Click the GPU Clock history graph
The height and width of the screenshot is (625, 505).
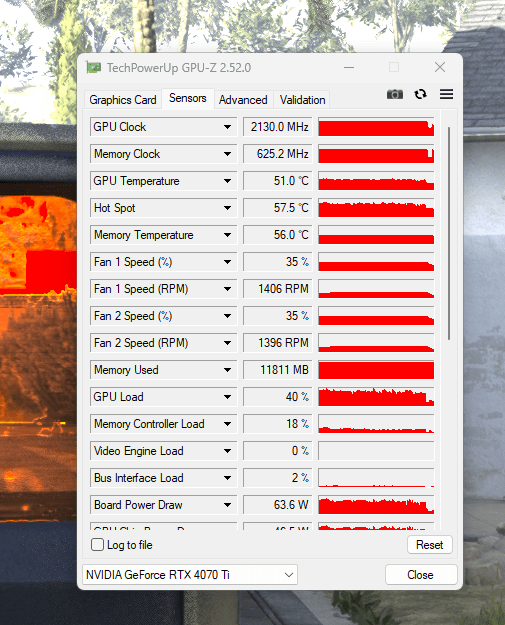coord(376,127)
